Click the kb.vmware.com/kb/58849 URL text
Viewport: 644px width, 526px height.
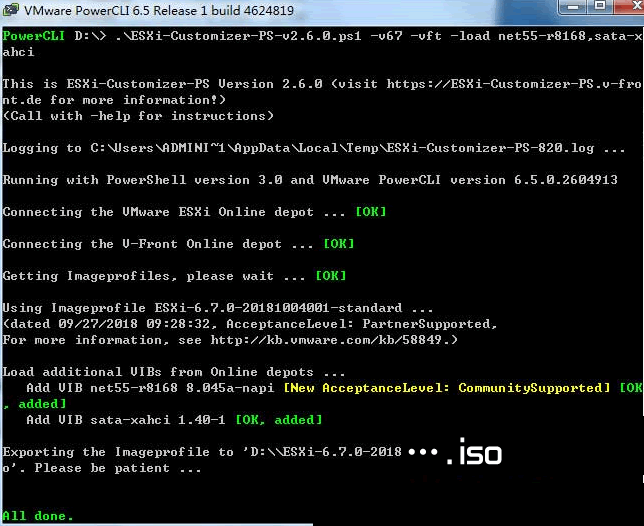(330, 340)
